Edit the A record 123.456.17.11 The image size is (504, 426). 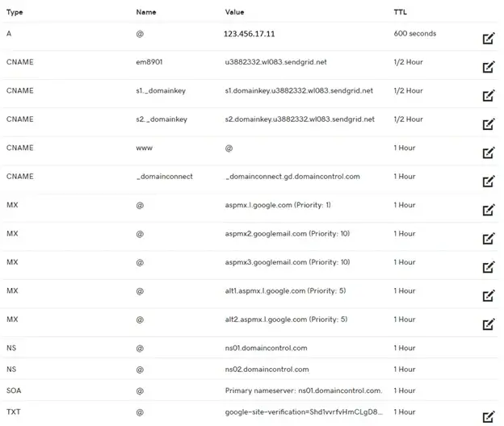[489, 38]
